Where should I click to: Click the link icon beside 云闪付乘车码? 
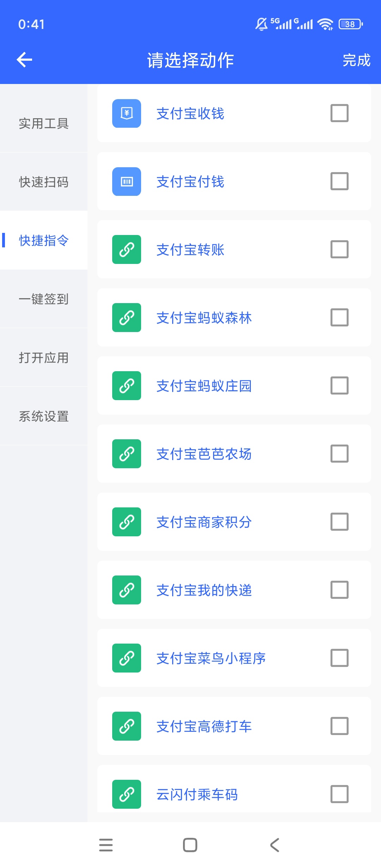pyautogui.click(x=127, y=794)
